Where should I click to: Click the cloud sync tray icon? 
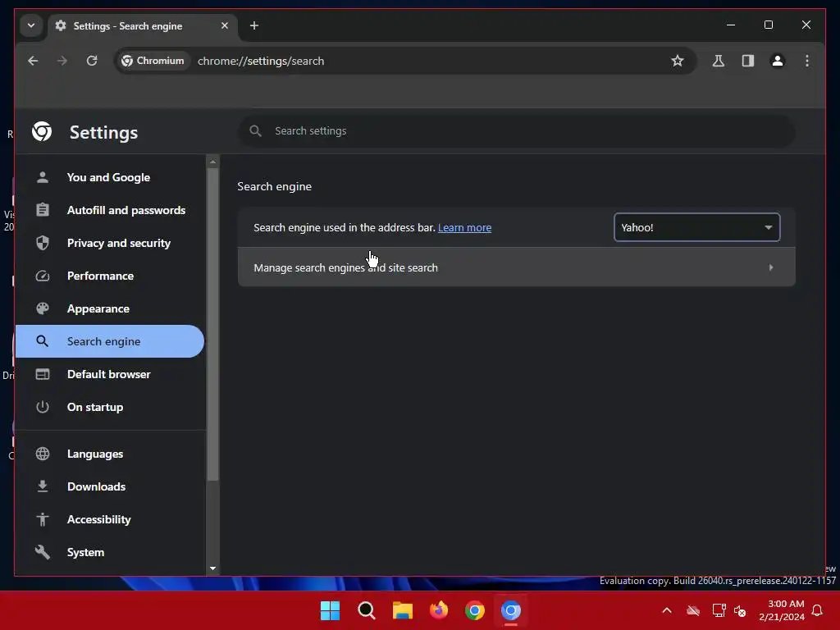coord(693,610)
